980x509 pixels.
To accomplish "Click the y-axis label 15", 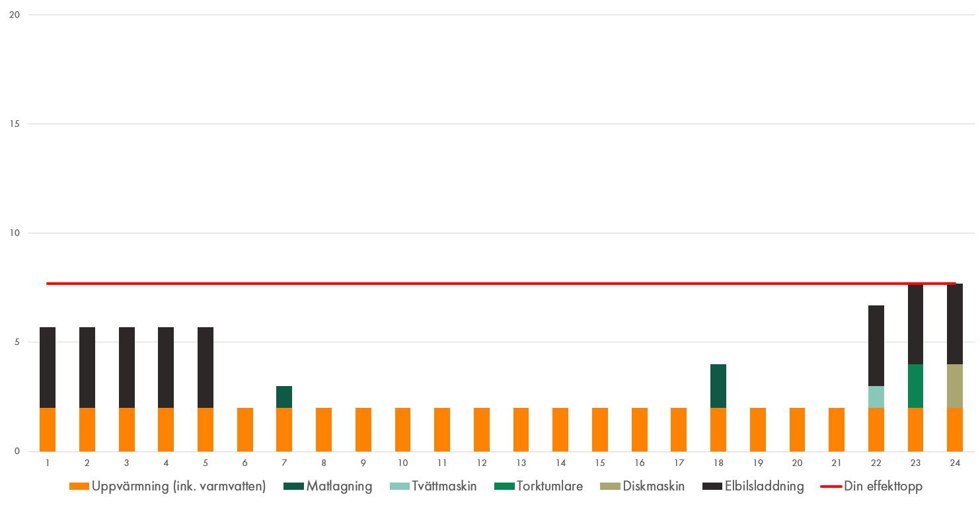I will (13, 124).
